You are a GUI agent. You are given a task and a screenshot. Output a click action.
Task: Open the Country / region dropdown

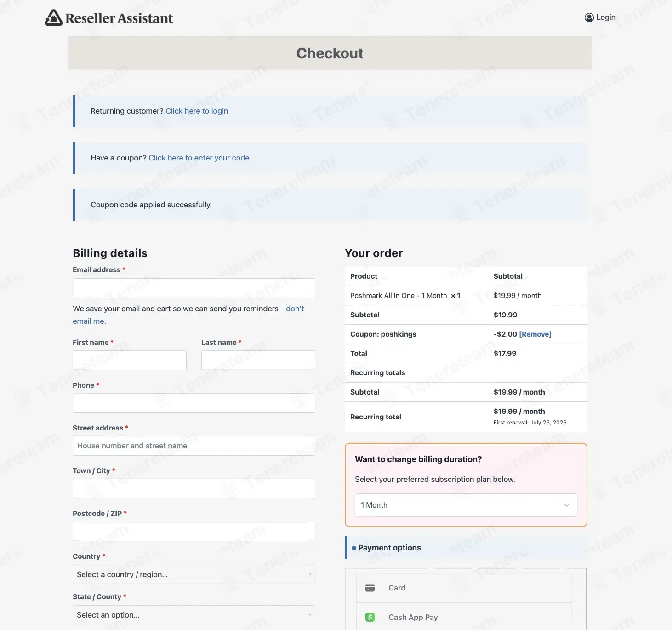[x=194, y=574]
